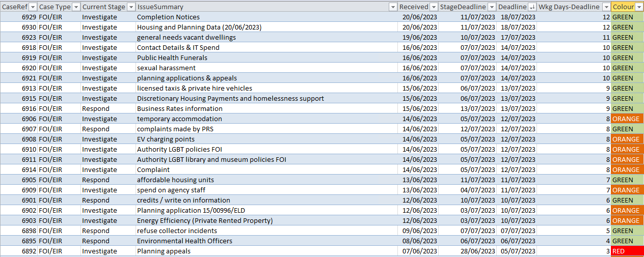The width and height of the screenshot is (644, 257).
Task: Click case reference 6930
Action: pos(19,27)
